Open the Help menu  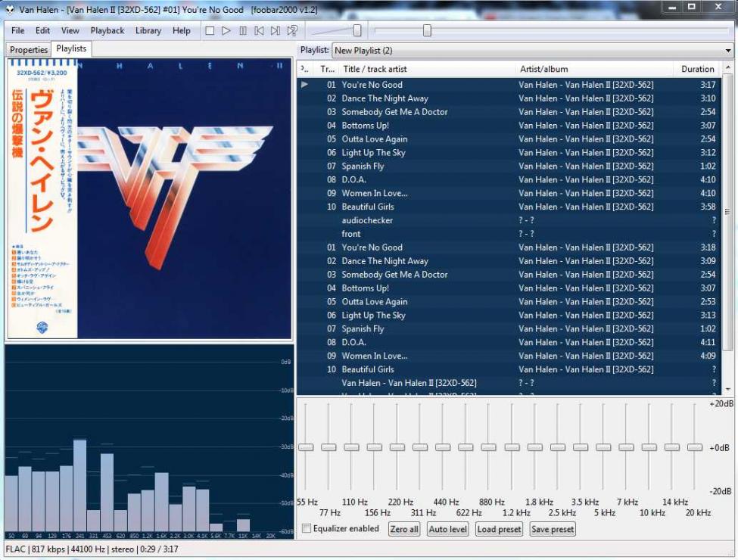pos(181,30)
